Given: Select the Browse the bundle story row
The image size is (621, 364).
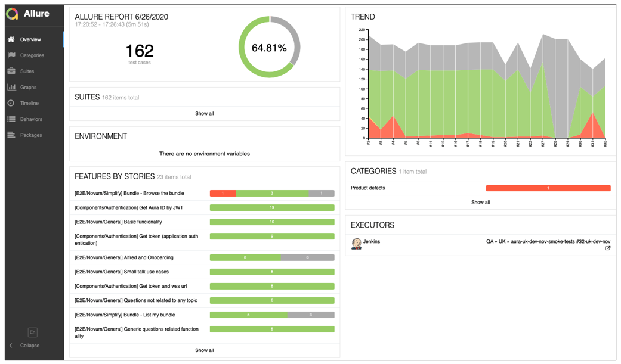Looking at the screenshot, I should [205, 194].
